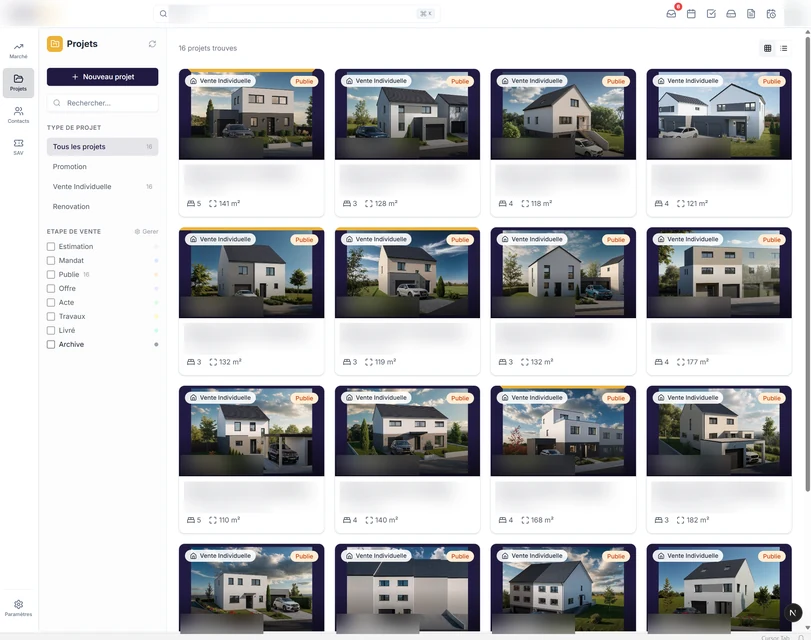Switch to grid view
The width and height of the screenshot is (811, 640).
click(768, 48)
